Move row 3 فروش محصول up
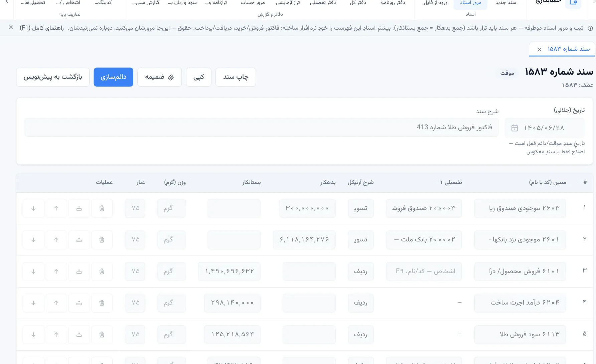 point(56,271)
